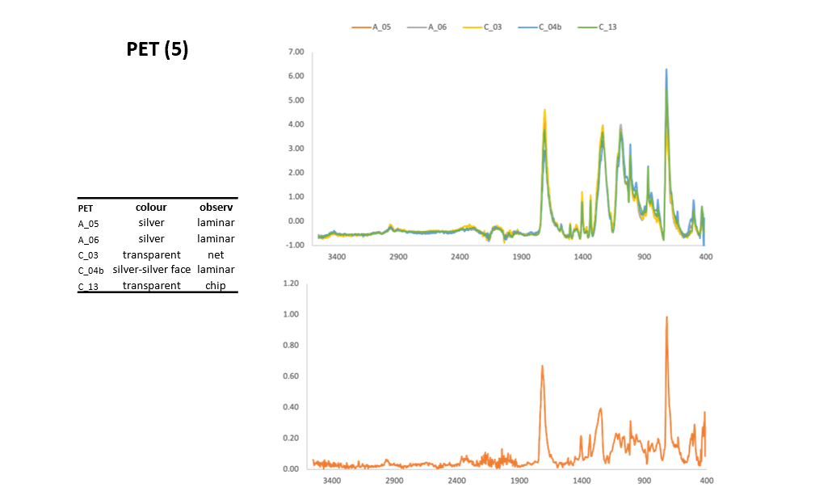
Task: Click the 'colour' table column header
Action: pos(151,207)
